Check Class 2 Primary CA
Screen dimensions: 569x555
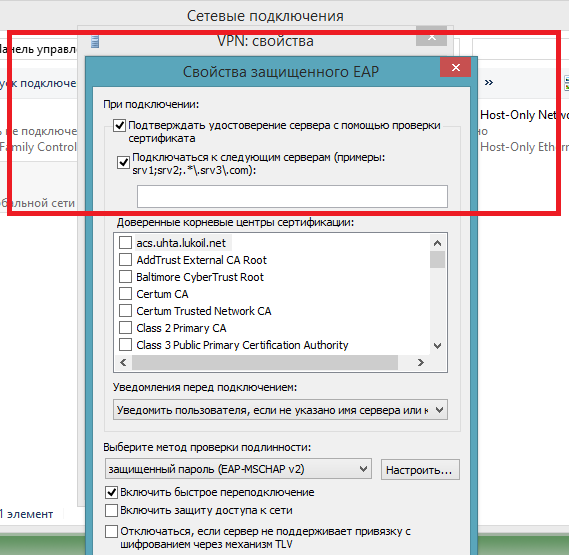125,327
